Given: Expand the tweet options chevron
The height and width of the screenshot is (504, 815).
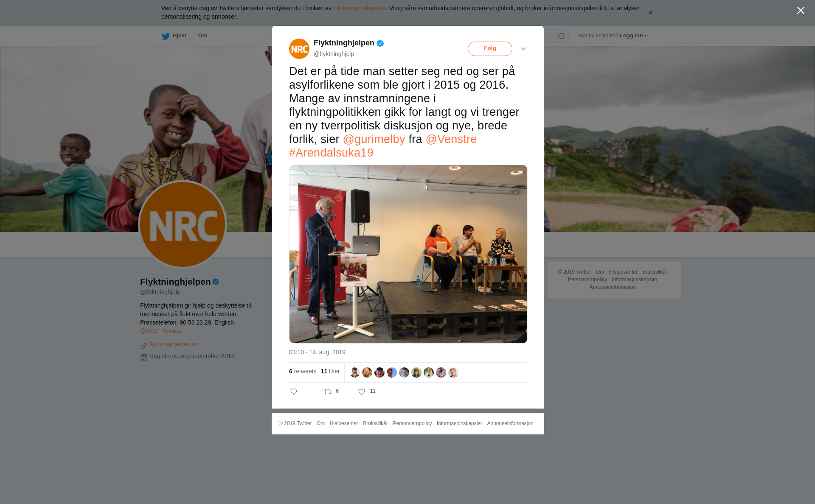Looking at the screenshot, I should coord(523,49).
